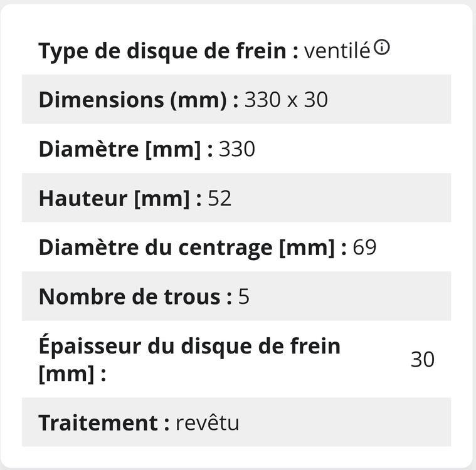This screenshot has height=470, width=476.
Task: Click the 'Traitement' row label
Action: (x=104, y=422)
